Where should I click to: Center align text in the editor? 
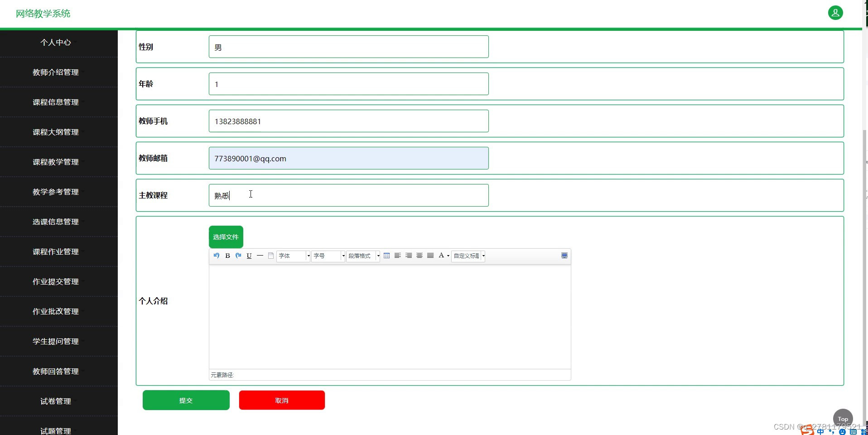(x=420, y=256)
